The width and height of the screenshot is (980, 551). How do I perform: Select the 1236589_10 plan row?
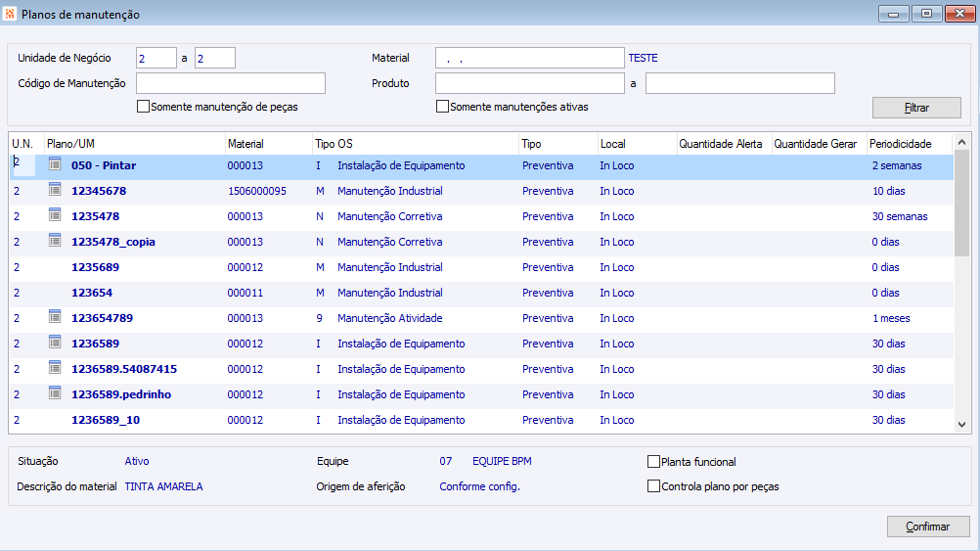tap(481, 420)
